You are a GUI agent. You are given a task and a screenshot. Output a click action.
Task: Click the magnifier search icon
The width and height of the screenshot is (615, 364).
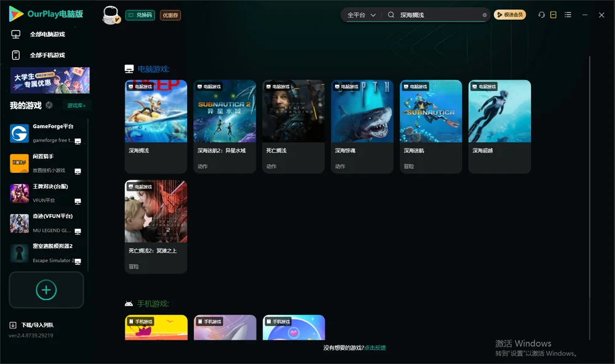pyautogui.click(x=391, y=15)
